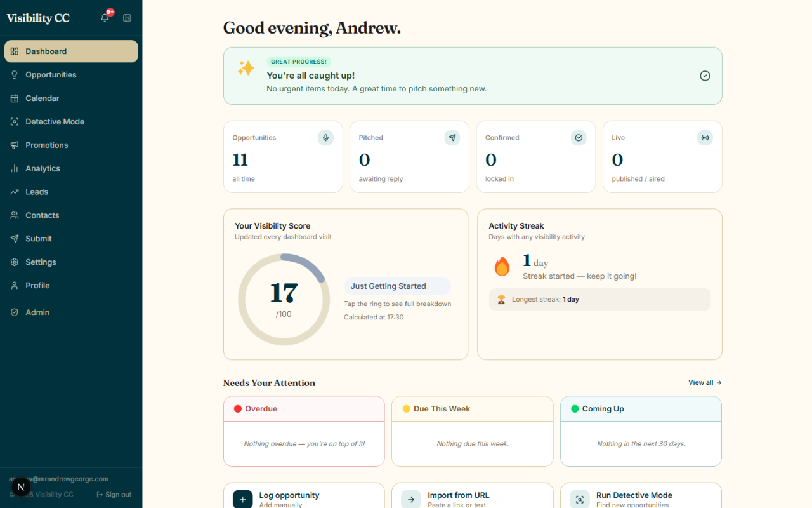The width and height of the screenshot is (812, 508).
Task: Click the Activity Streak heading
Action: click(x=516, y=226)
